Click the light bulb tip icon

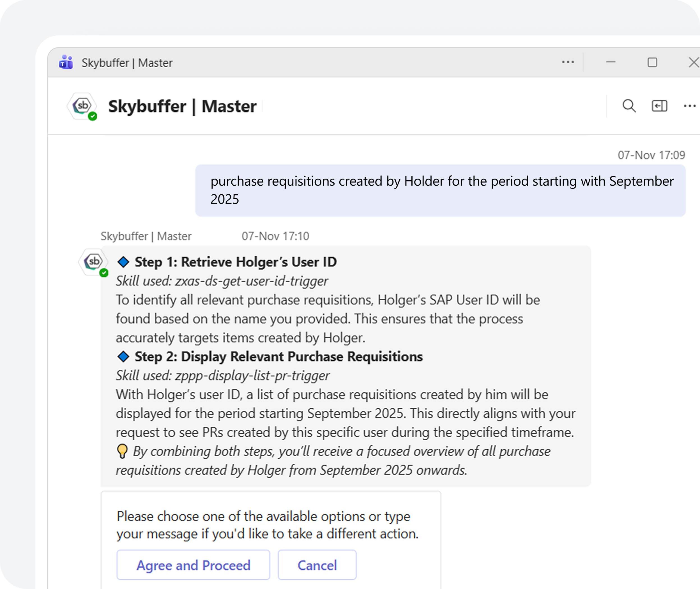pos(122,451)
